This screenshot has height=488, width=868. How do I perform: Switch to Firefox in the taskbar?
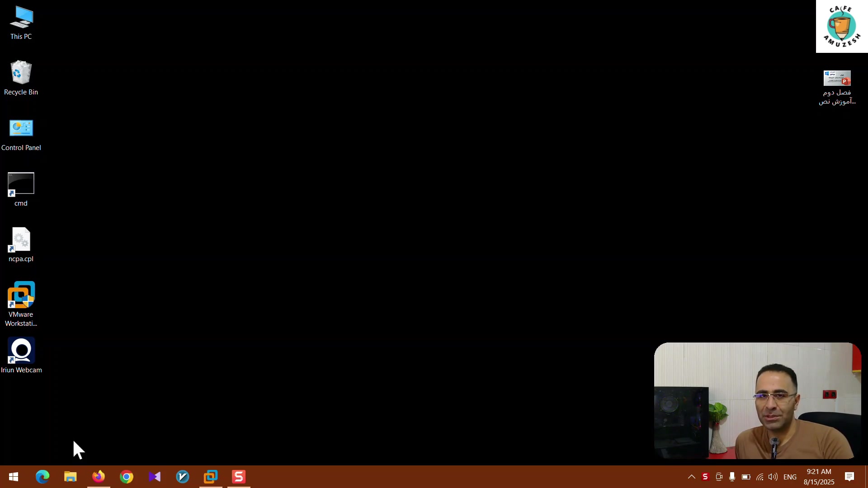tap(99, 477)
